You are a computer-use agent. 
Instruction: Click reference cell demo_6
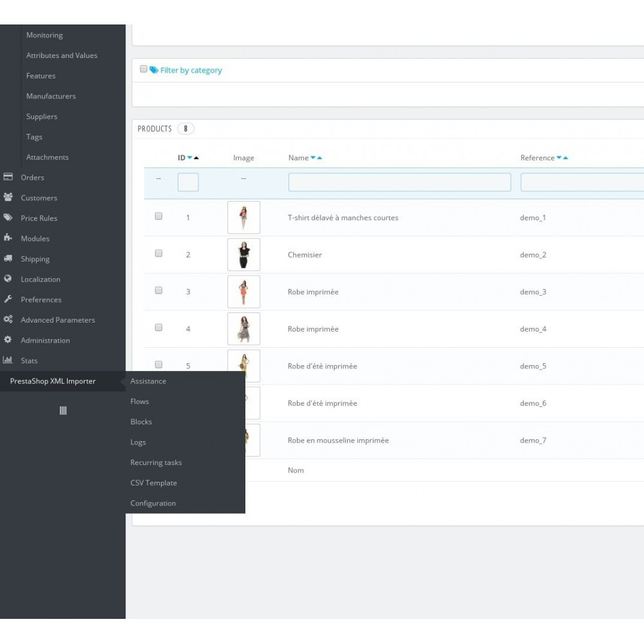point(533,403)
